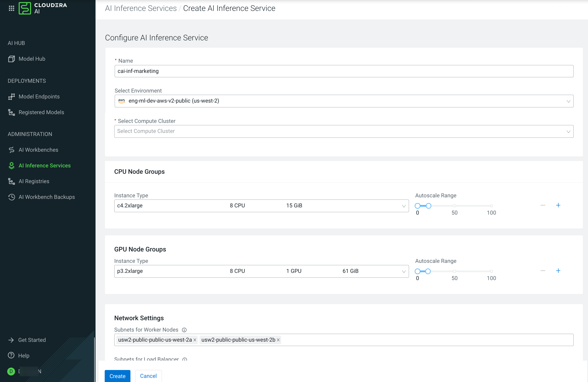Screen dimensions: 588x382
Task: Expand the Select Compute Cluster dropdown
Action: [x=344, y=131]
